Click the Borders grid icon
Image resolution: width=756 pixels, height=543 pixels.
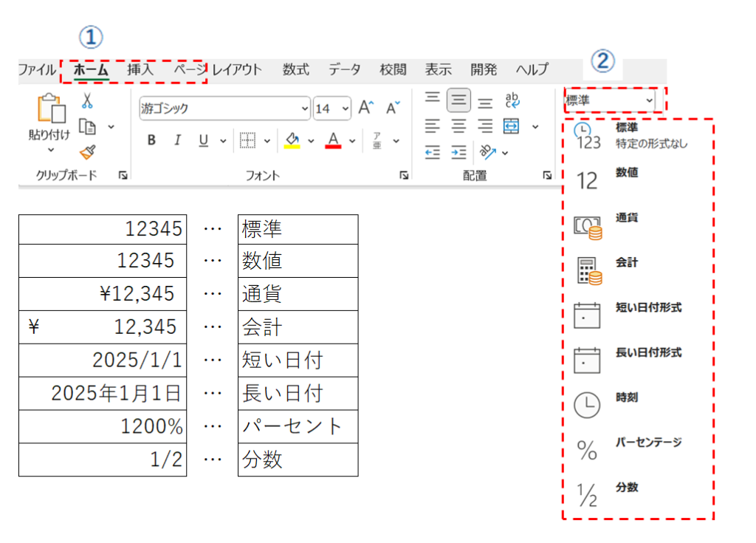[x=248, y=140]
